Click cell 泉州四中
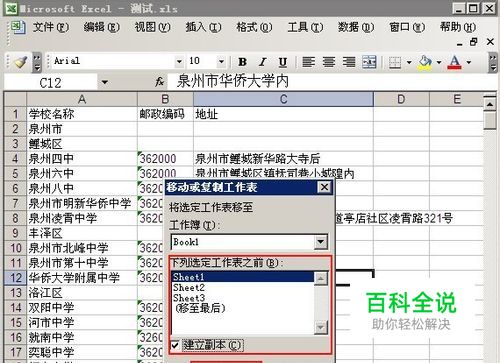 pos(82,159)
